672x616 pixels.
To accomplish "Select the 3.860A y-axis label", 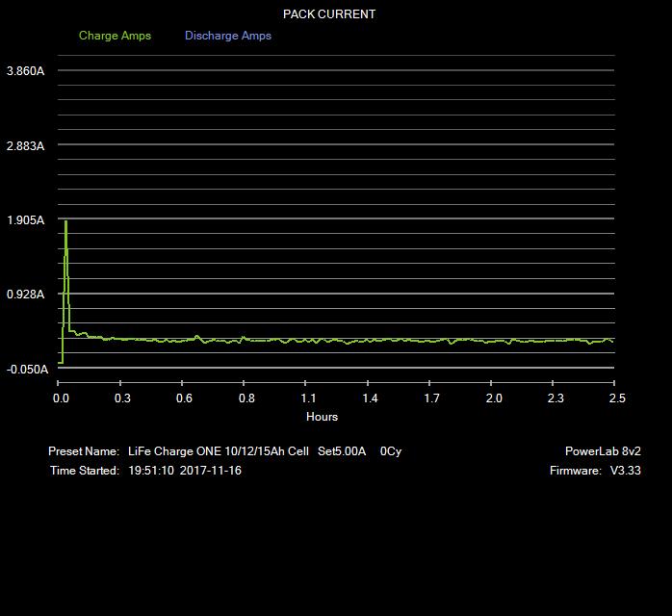I will pos(25,71).
